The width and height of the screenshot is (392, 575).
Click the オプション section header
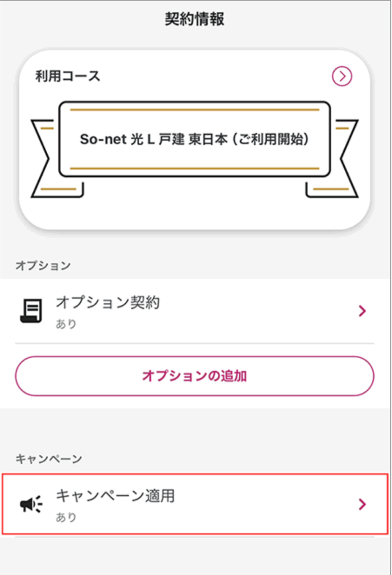[x=43, y=266]
